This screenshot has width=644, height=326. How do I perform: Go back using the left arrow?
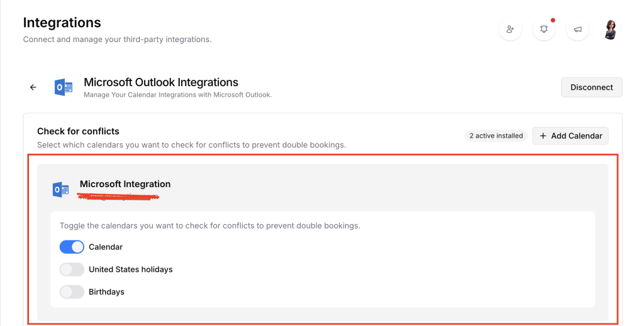click(x=33, y=87)
